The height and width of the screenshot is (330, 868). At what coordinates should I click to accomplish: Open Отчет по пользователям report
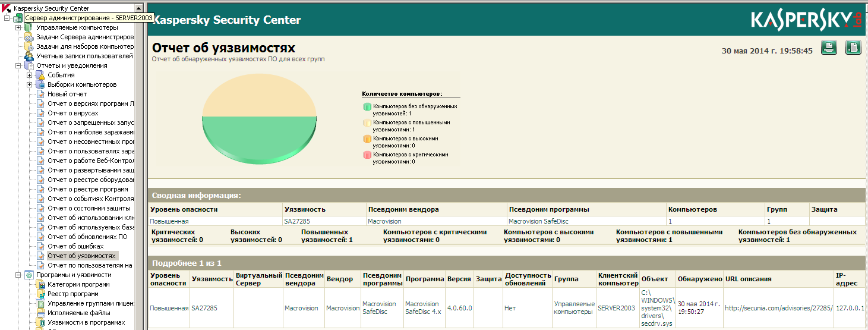pyautogui.click(x=90, y=265)
